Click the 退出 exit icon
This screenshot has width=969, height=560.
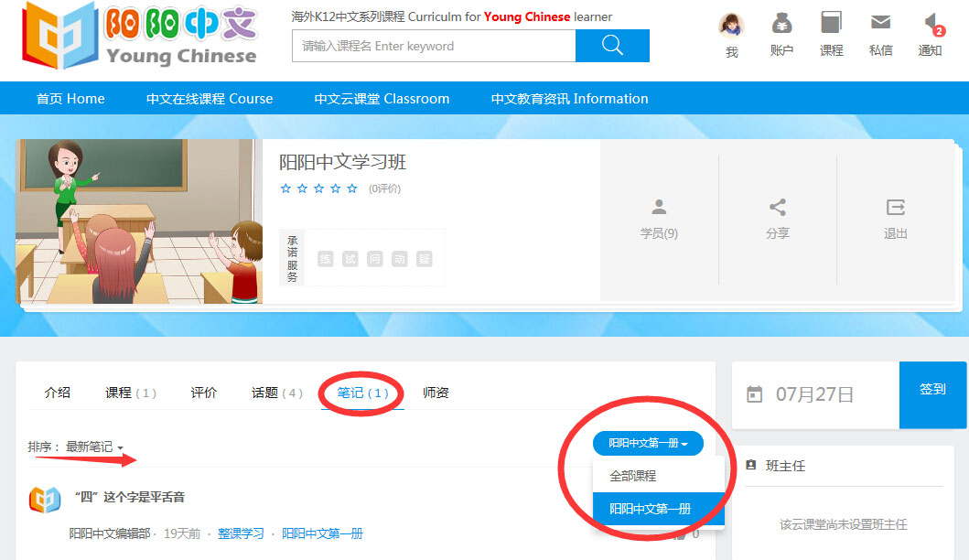(x=896, y=207)
